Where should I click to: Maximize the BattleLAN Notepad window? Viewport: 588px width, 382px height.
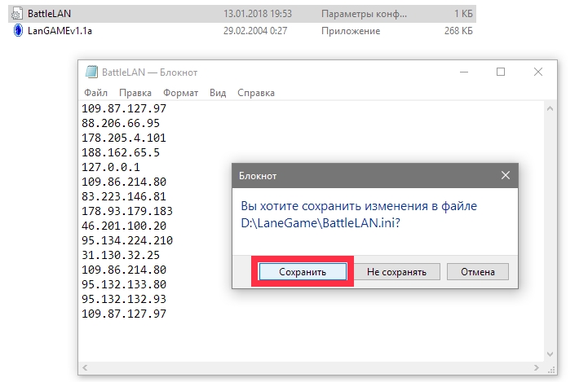pos(501,72)
